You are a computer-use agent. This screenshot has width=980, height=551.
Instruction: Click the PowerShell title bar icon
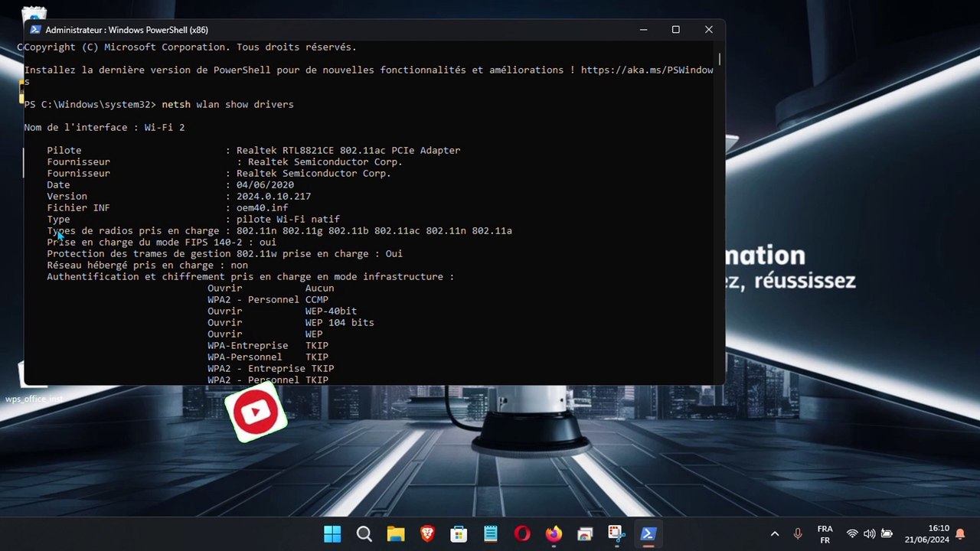(35, 30)
